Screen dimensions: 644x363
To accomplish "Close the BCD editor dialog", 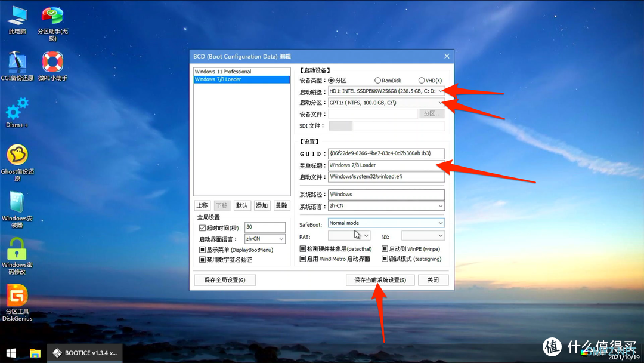I will [x=447, y=56].
